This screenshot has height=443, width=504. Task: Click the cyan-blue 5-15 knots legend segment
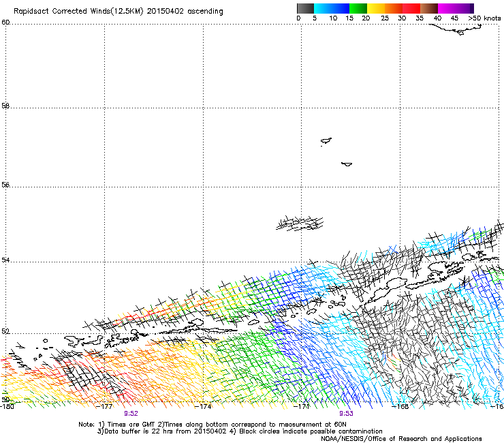pyautogui.click(x=332, y=8)
